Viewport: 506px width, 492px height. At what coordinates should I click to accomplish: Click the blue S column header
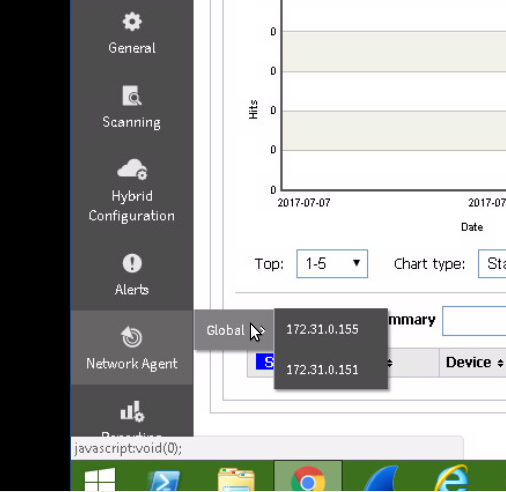265,362
